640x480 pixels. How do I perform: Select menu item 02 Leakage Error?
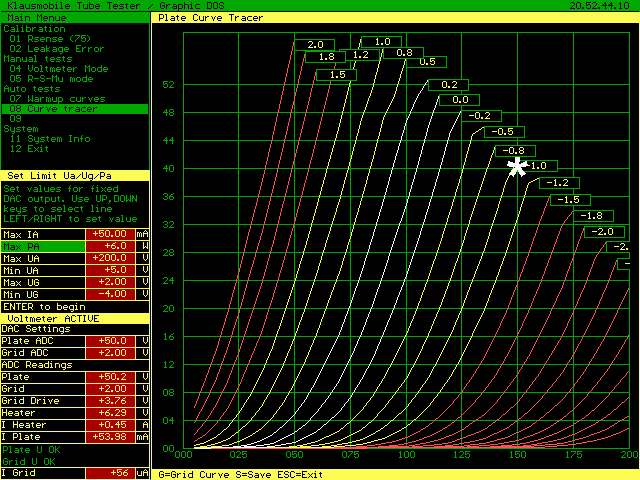[57, 49]
